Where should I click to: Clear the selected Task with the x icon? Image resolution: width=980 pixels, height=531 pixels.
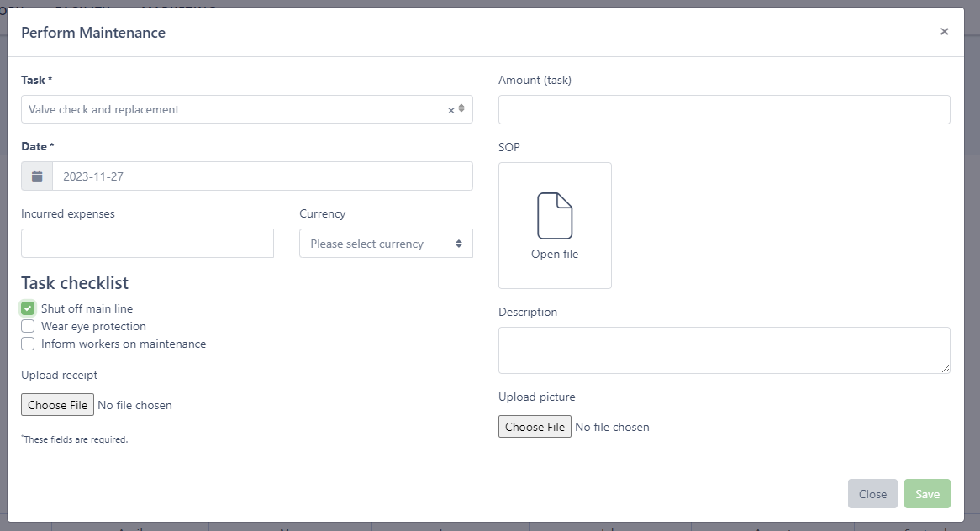450,110
